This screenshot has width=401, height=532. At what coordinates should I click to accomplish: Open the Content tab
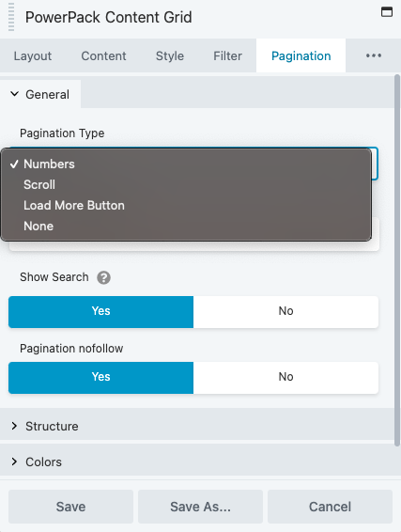point(103,55)
